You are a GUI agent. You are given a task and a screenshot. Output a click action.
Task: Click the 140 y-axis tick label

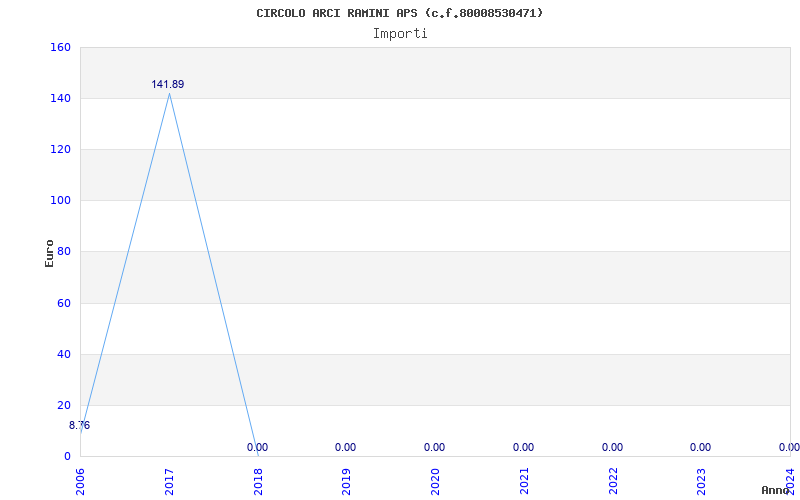(x=60, y=98)
